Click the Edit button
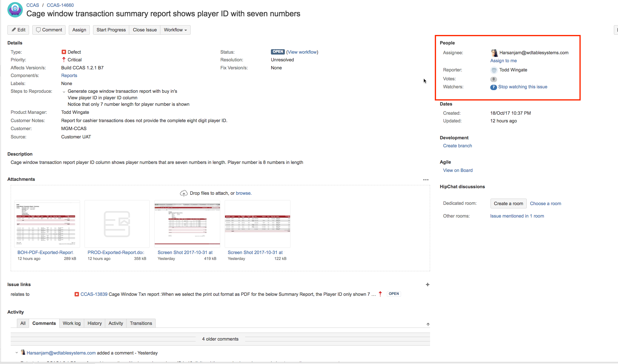The image size is (618, 364). [18, 30]
